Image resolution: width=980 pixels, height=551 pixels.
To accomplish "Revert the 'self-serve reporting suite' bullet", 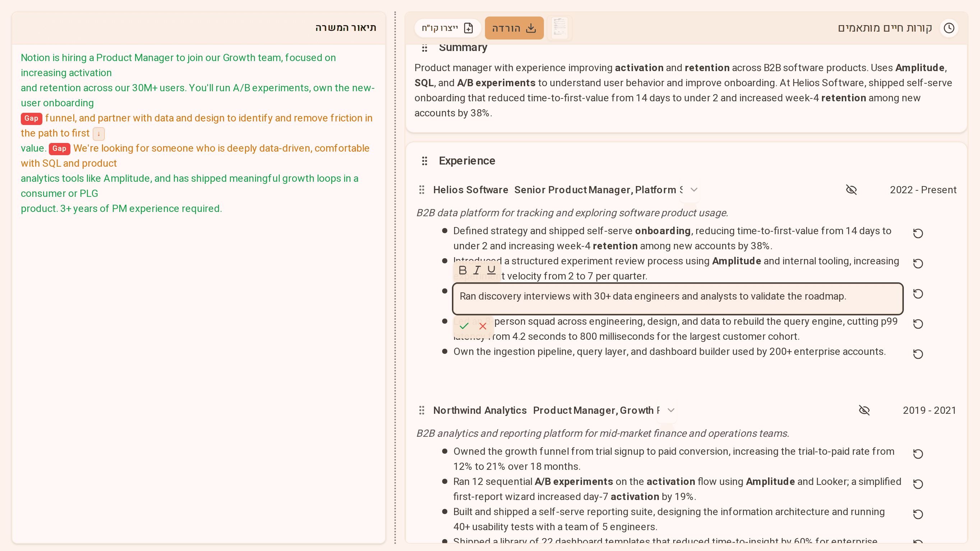I will click(918, 514).
